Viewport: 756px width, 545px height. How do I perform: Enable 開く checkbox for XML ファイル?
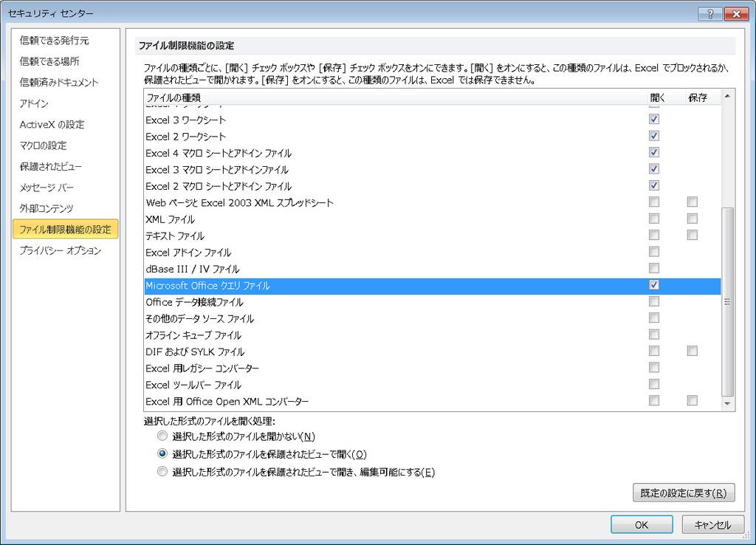coord(653,218)
